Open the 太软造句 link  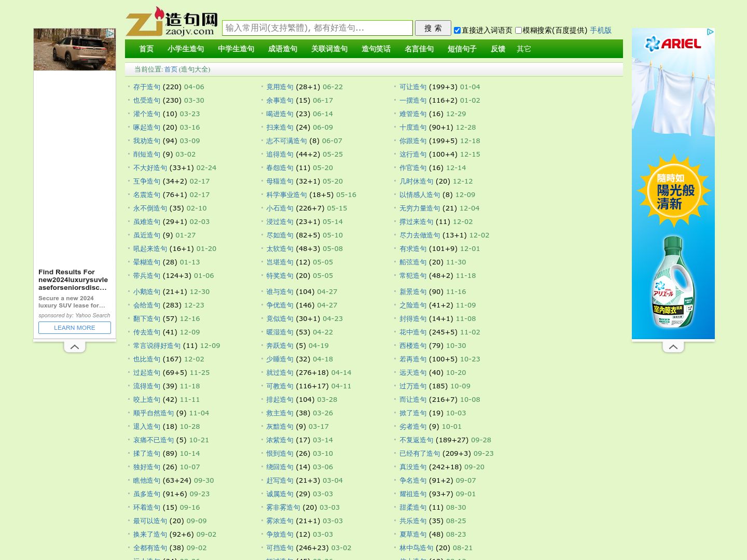280,248
